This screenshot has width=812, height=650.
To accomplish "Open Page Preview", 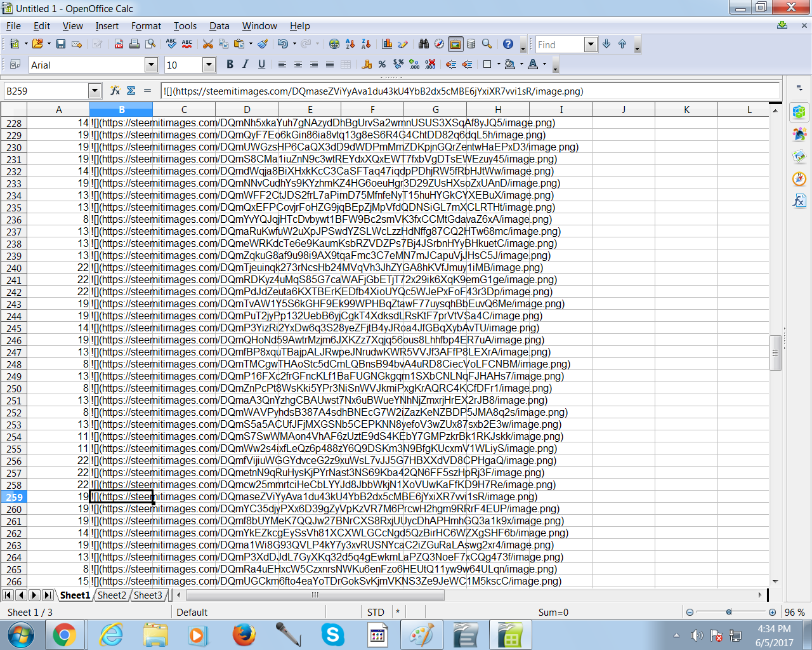I will point(150,44).
